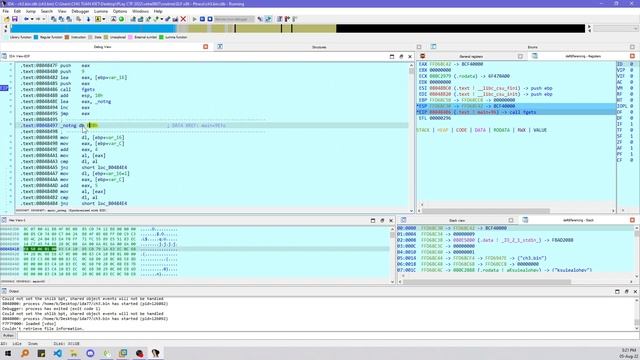The image size is (640, 360).
Task: Click the yellow square graph toolbar icon
Action: [x=98, y=19]
